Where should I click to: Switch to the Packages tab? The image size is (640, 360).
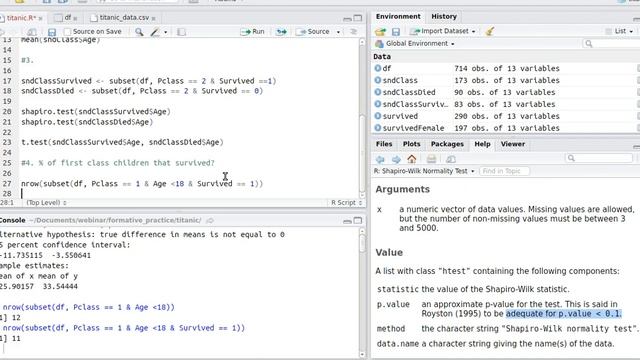[447, 144]
